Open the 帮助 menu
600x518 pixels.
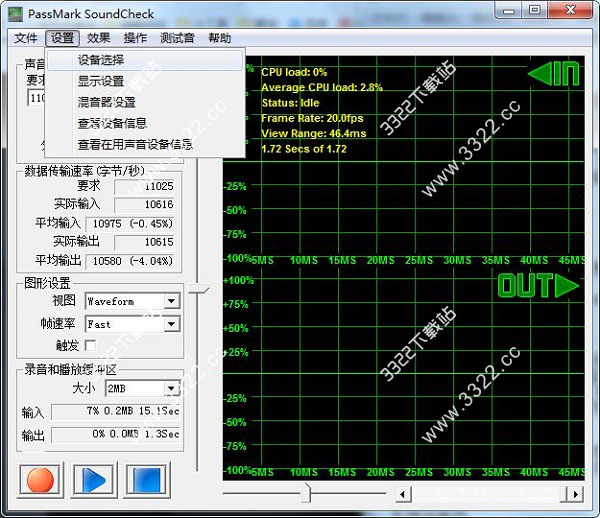pos(219,38)
